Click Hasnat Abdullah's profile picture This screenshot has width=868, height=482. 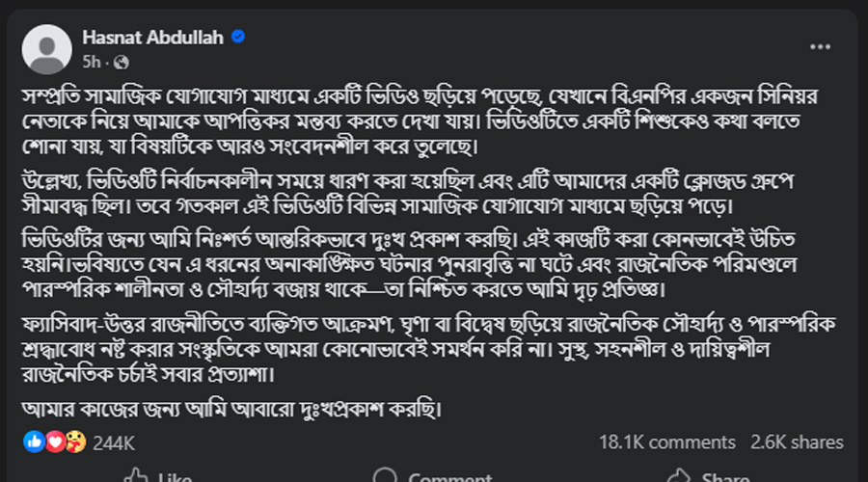click(x=46, y=49)
